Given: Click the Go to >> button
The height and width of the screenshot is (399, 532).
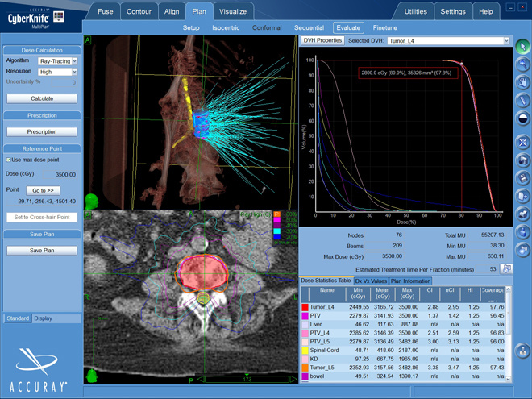Looking at the screenshot, I should coord(43,190).
